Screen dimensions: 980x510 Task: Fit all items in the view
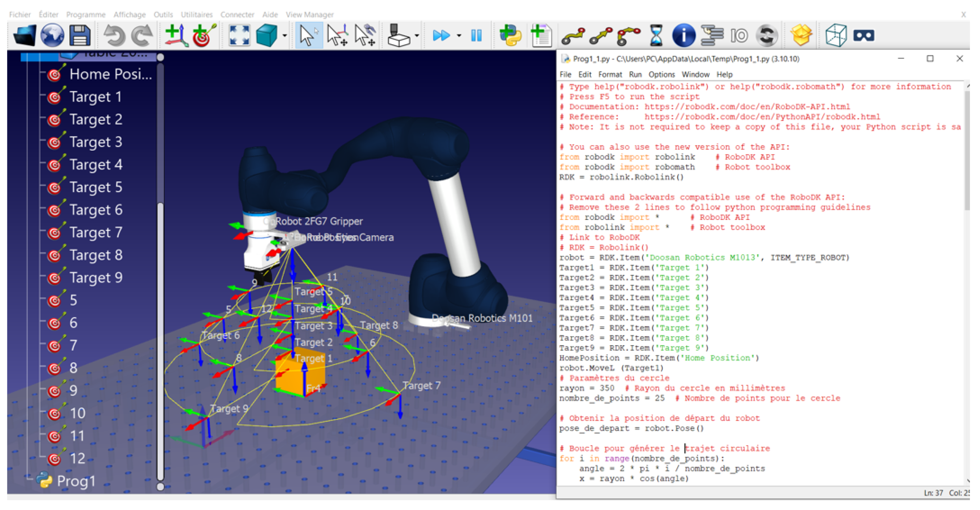pos(239,36)
